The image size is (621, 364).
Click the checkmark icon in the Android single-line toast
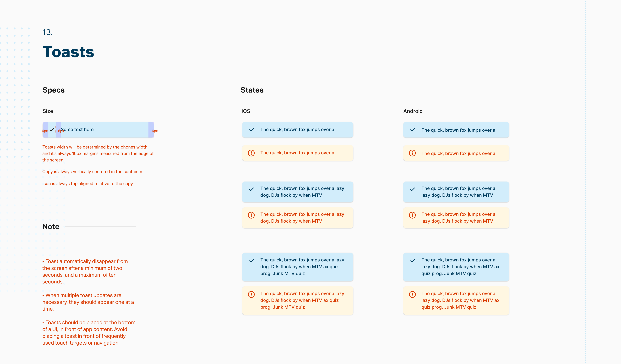[413, 130]
